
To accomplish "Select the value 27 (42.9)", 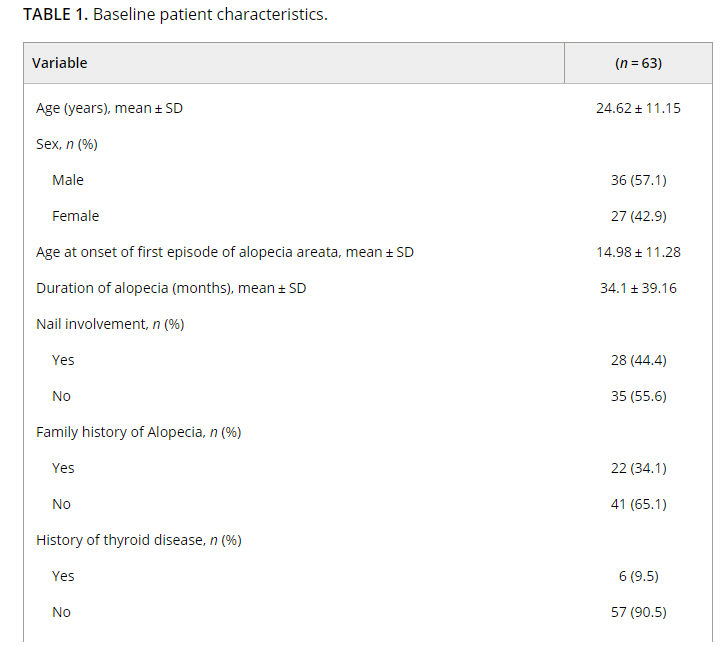I will (639, 216).
